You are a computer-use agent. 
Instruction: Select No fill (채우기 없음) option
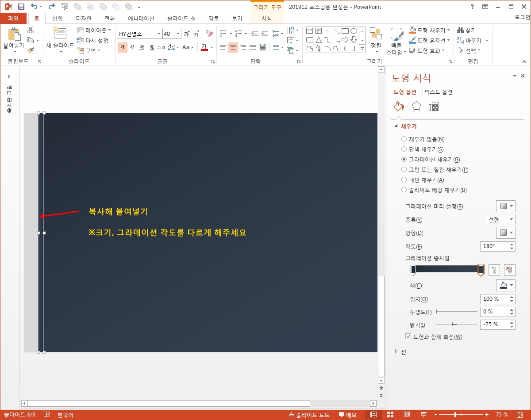point(423,139)
